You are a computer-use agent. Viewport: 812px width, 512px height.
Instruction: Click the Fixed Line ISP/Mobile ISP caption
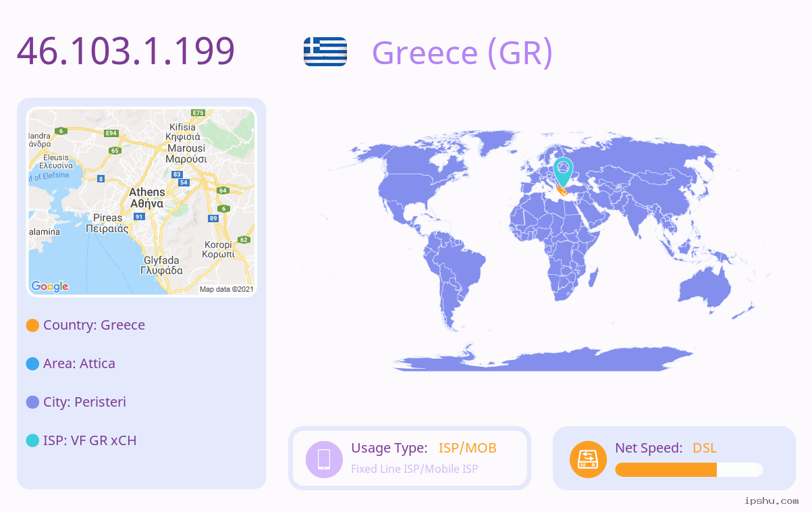coord(414,469)
